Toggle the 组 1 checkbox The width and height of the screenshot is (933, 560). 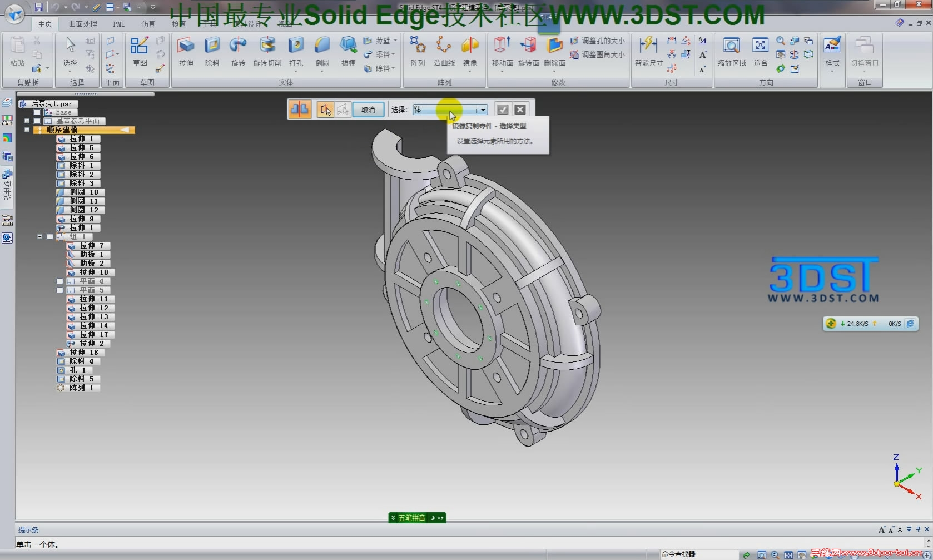[x=50, y=237]
